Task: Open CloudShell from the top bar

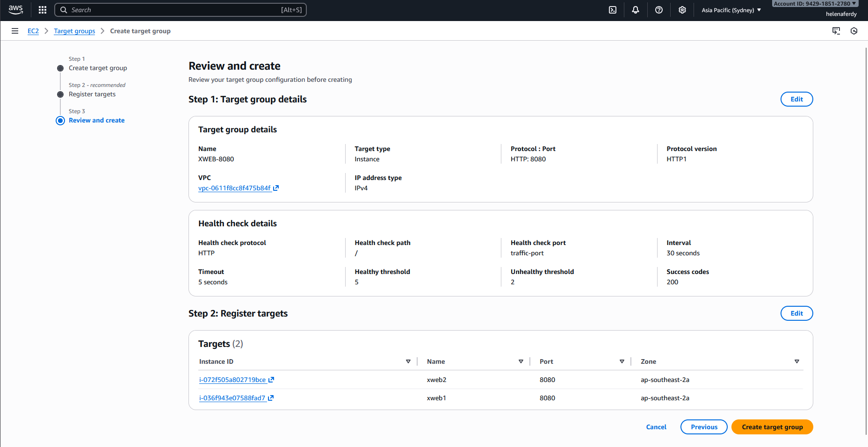Action: (613, 10)
